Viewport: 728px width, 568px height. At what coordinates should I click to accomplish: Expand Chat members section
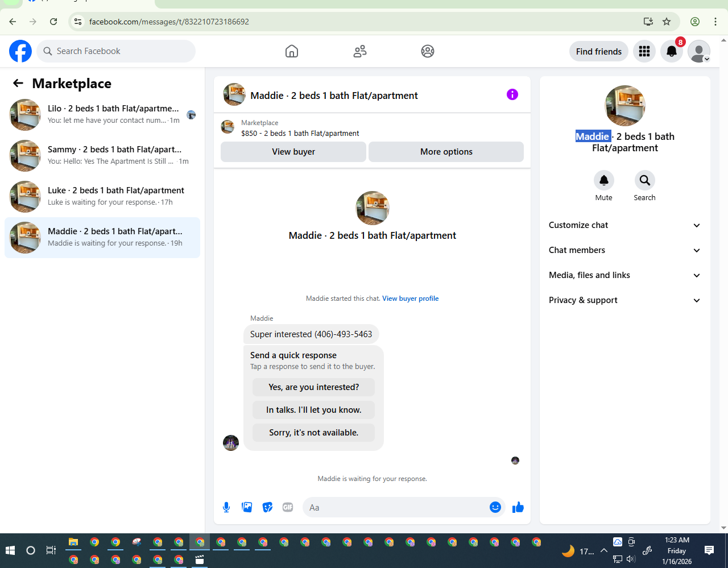click(x=624, y=250)
